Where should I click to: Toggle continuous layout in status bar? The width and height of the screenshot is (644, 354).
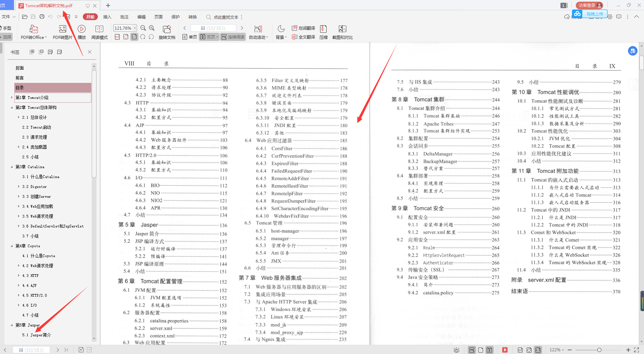[x=472, y=350]
